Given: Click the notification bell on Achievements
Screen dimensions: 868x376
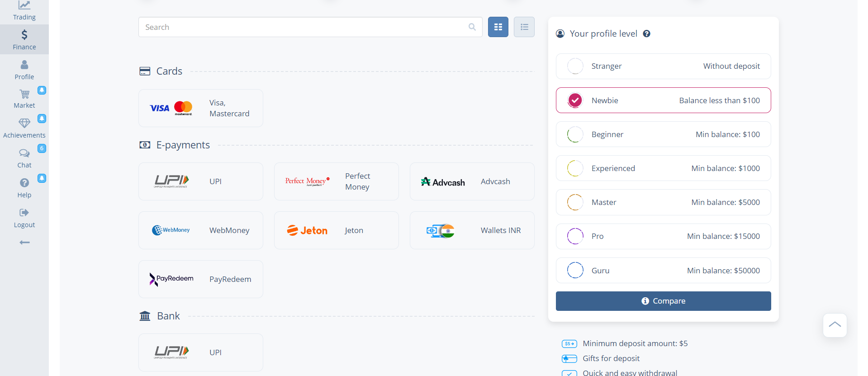Looking at the screenshot, I should [x=42, y=119].
